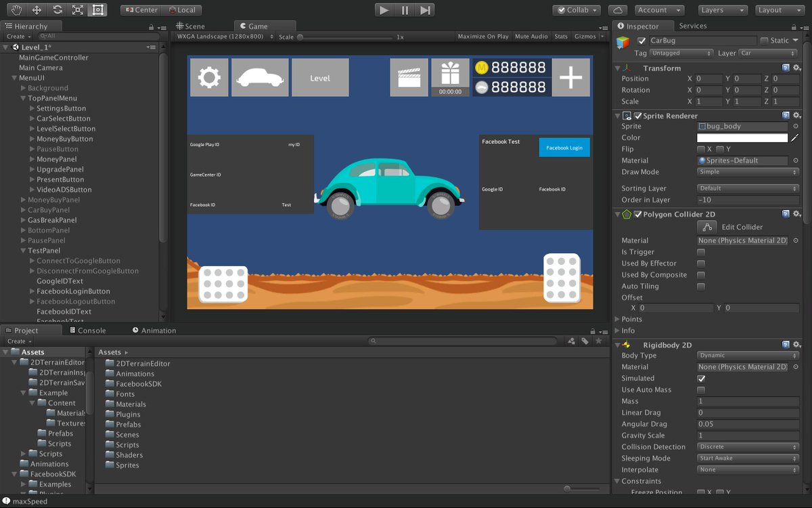Screen dimensions: 812x508
Task: Select the Move tool
Action: 35,9
